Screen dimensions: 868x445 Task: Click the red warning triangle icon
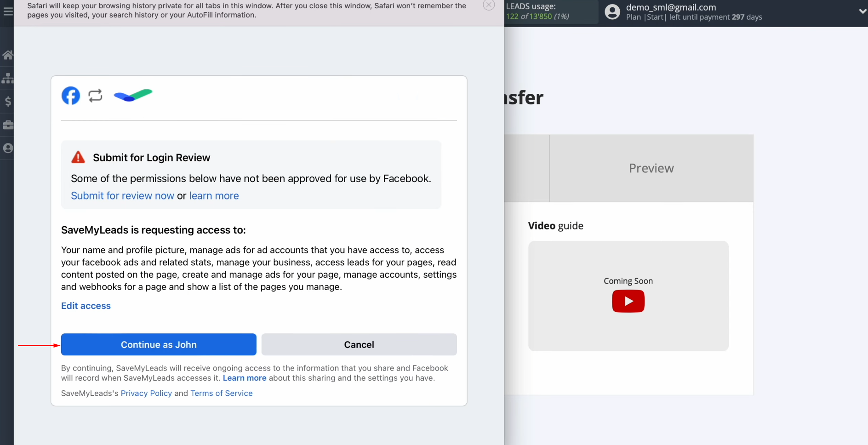[78, 157]
